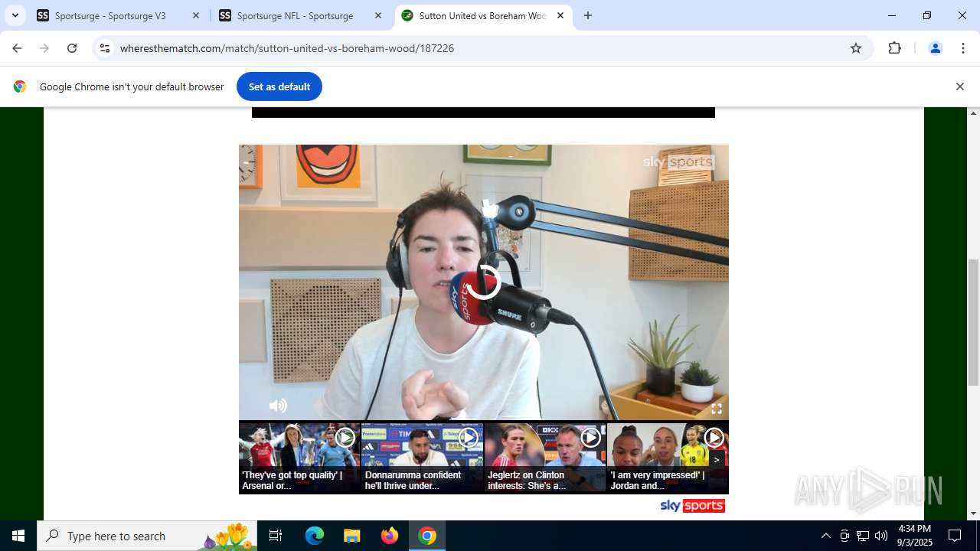This screenshot has height=551, width=980.
Task: View site information icon in address bar
Action: (105, 48)
